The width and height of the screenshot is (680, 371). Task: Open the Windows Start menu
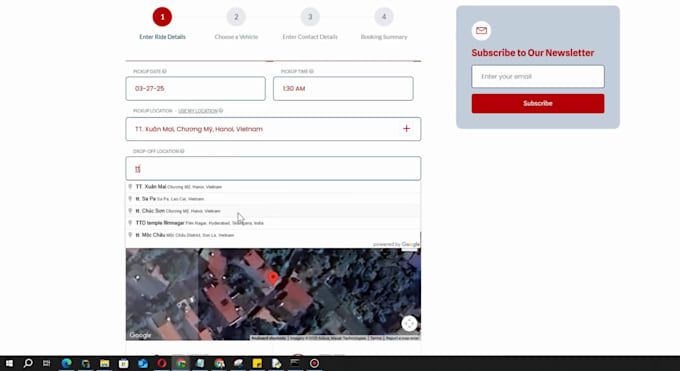coord(9,363)
